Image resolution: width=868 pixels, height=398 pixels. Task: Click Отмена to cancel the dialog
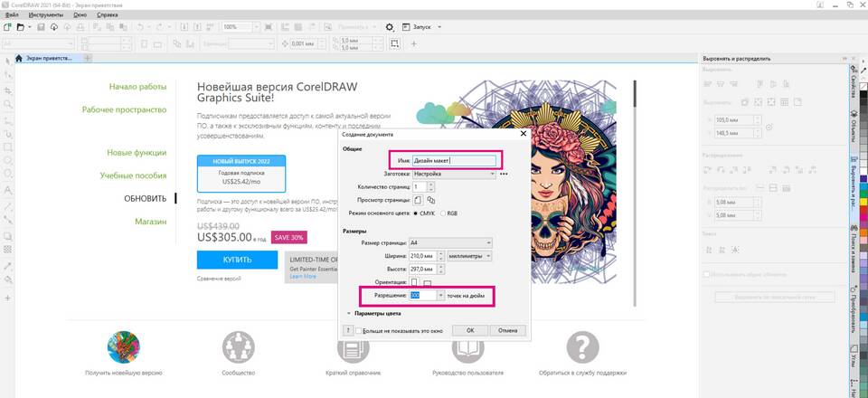click(x=507, y=330)
